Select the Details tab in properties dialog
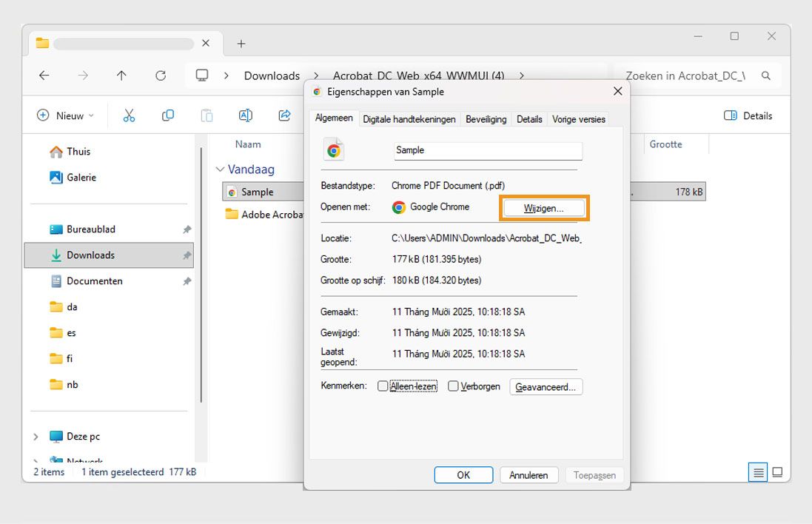 coord(529,119)
